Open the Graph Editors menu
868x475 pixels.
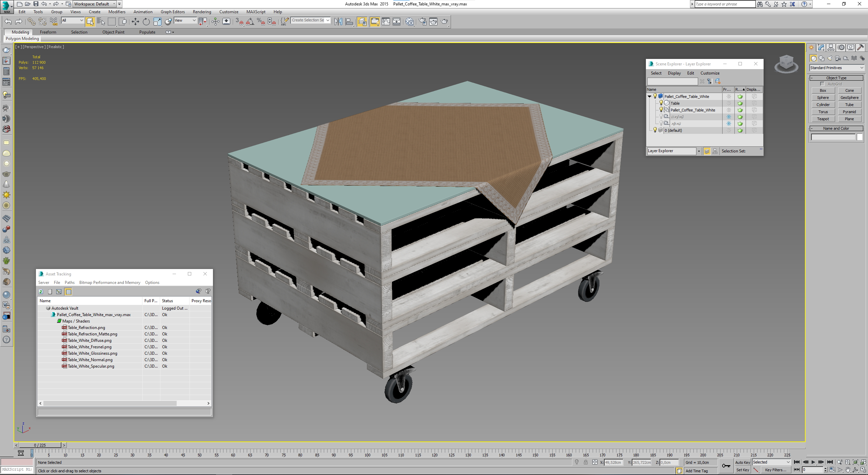point(173,12)
